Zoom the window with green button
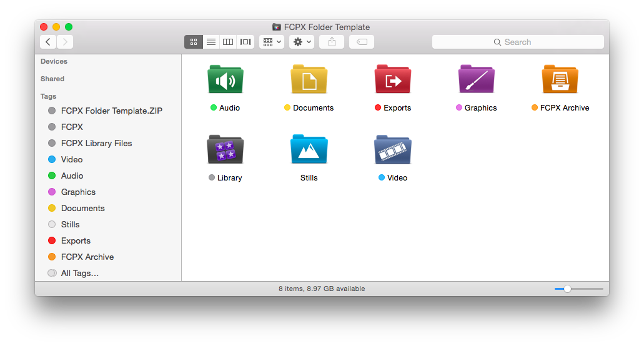The width and height of the screenshot is (644, 346). (69, 27)
